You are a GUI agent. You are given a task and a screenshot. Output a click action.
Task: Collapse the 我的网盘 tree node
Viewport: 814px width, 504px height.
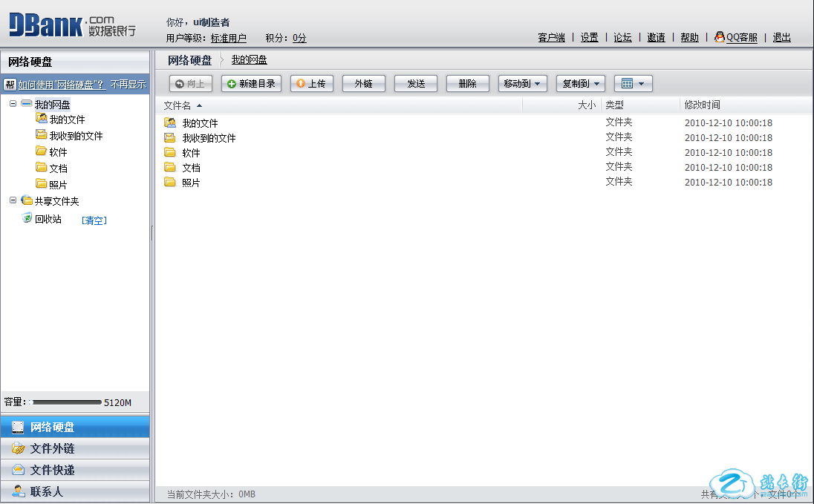click(x=13, y=104)
